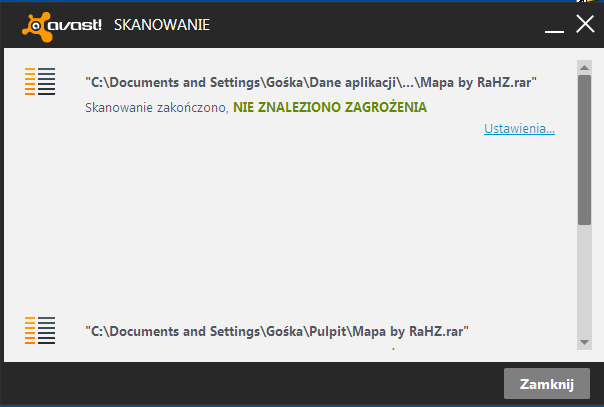Click NIE ZNALEZIONO ZAGROŻENIA result text

(330, 107)
